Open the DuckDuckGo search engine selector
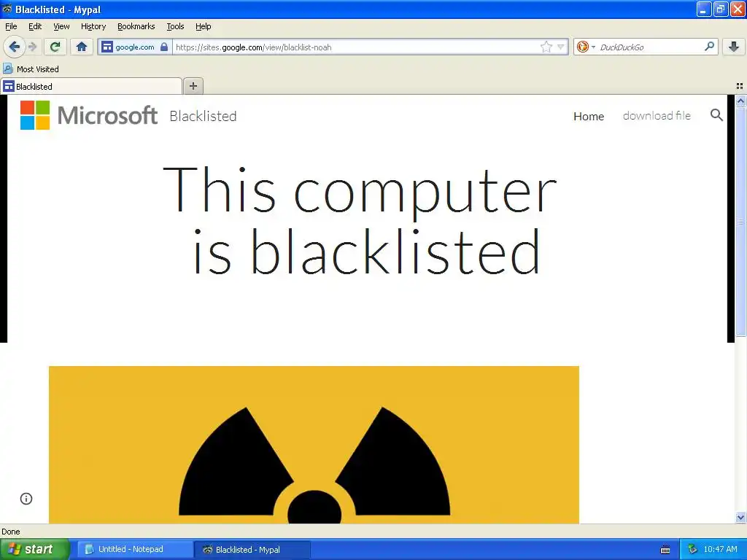 pos(586,47)
